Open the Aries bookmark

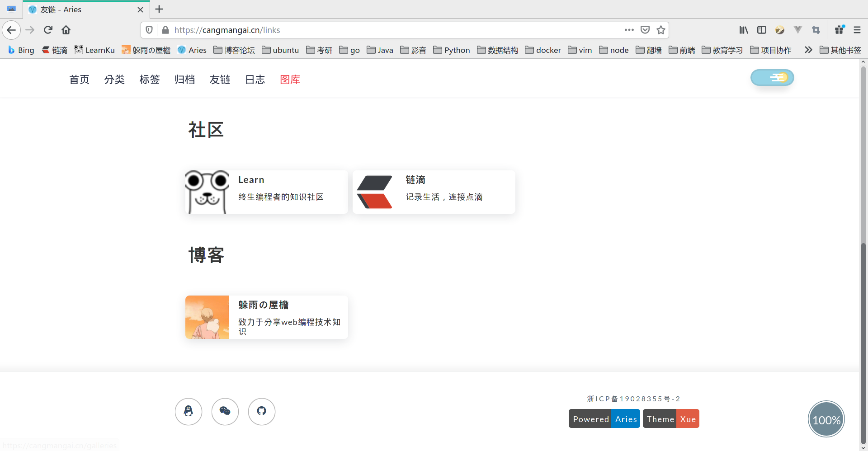click(x=192, y=50)
